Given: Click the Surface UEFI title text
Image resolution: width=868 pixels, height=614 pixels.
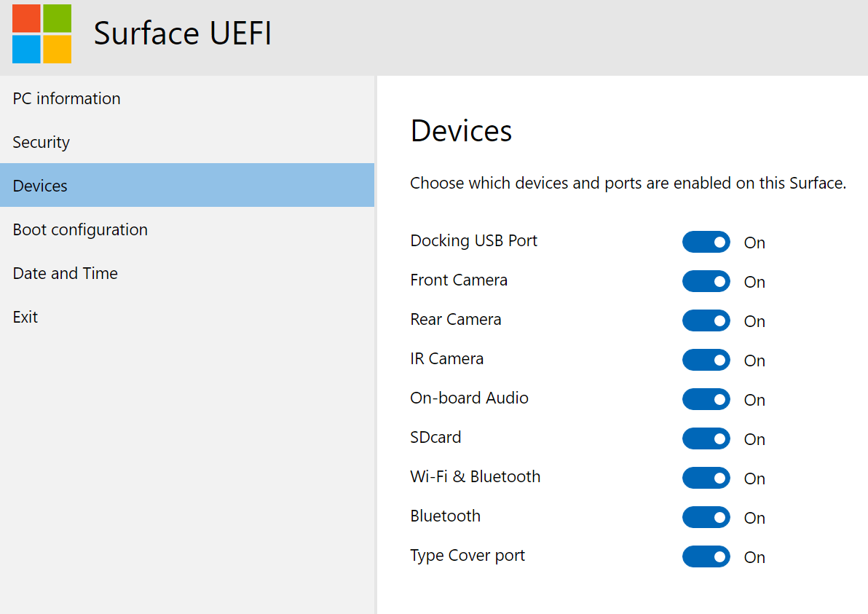Looking at the screenshot, I should (183, 34).
